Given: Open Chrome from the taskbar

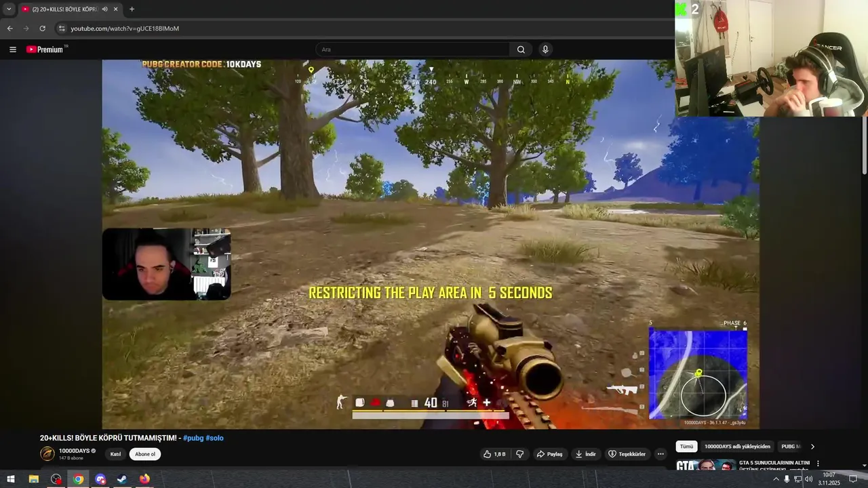Looking at the screenshot, I should [x=79, y=479].
